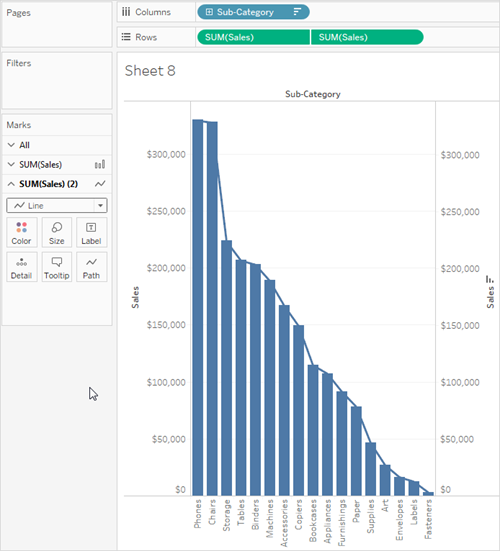Click the plus icon on the Sub-Category pill
The height and width of the screenshot is (551, 500).
(209, 12)
